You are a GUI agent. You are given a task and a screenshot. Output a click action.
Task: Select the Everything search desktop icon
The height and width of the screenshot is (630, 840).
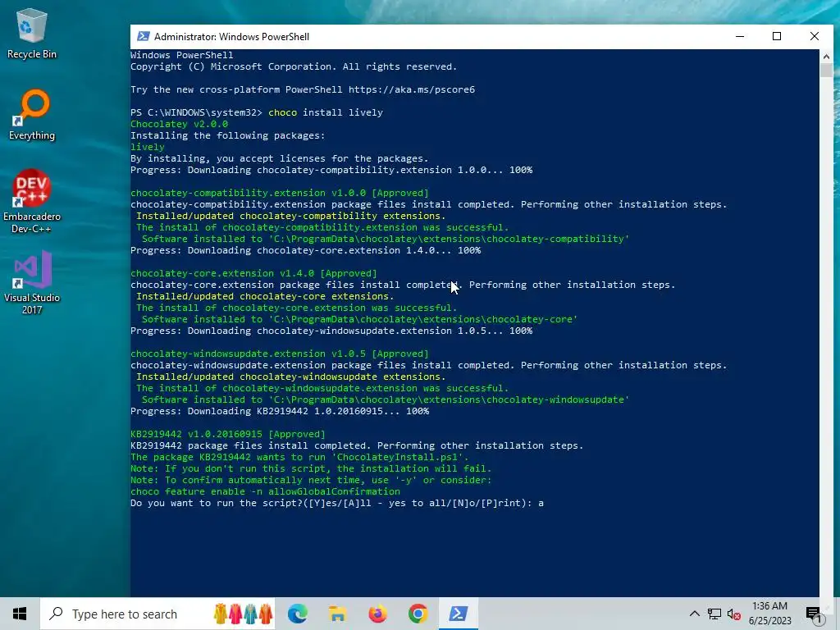(x=32, y=115)
